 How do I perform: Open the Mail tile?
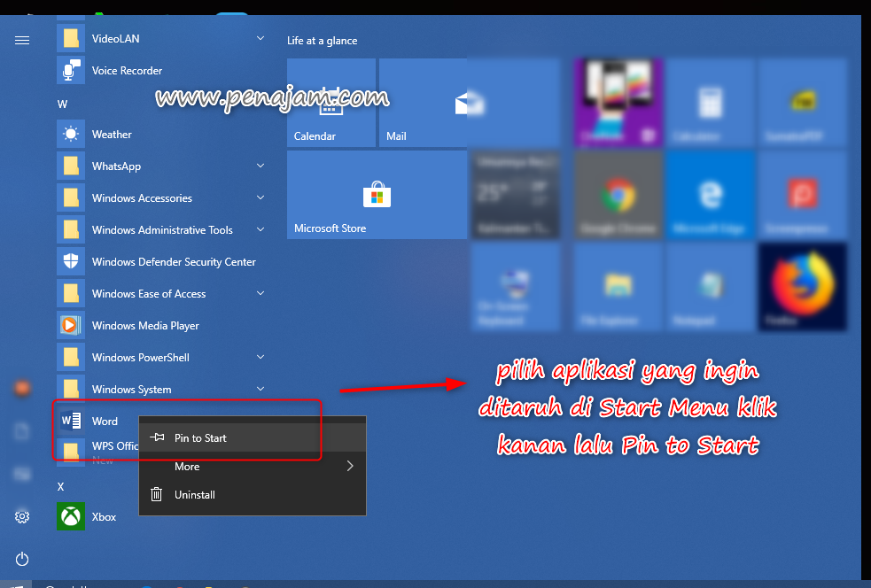point(422,102)
